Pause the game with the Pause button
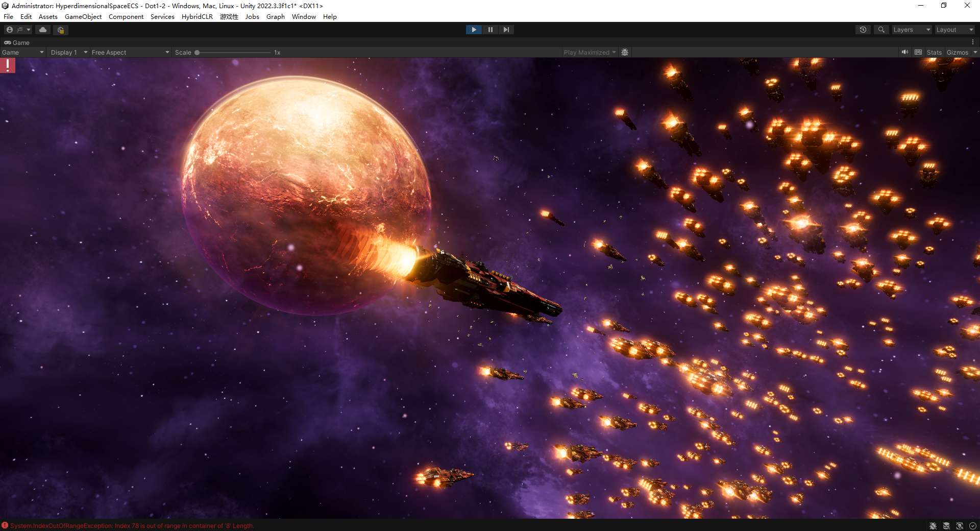The width and height of the screenshot is (980, 531). 490,30
